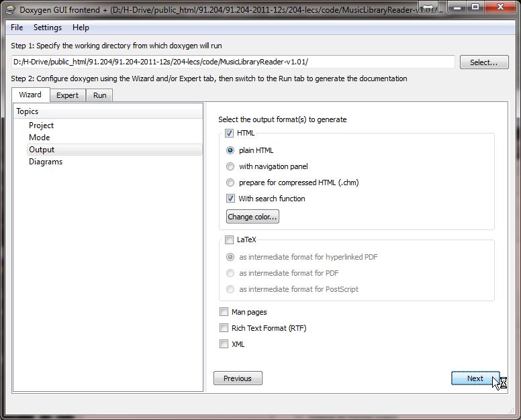Click the Topics list header

point(108,111)
